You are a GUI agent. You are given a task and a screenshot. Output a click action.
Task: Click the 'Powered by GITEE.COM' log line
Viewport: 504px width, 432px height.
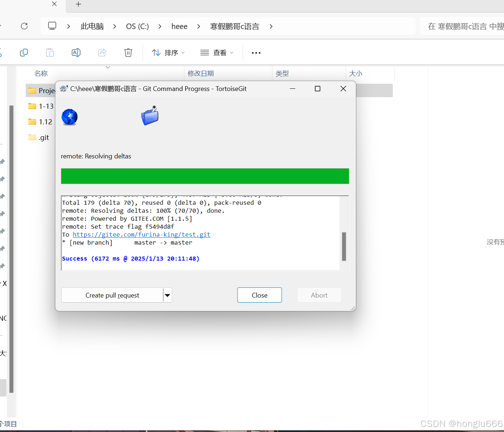(127, 219)
